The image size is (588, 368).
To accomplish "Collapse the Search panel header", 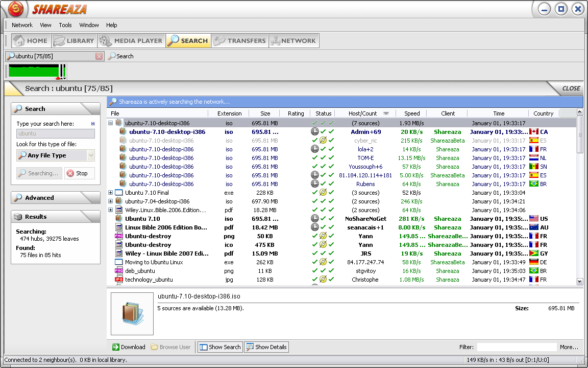I will (x=56, y=109).
